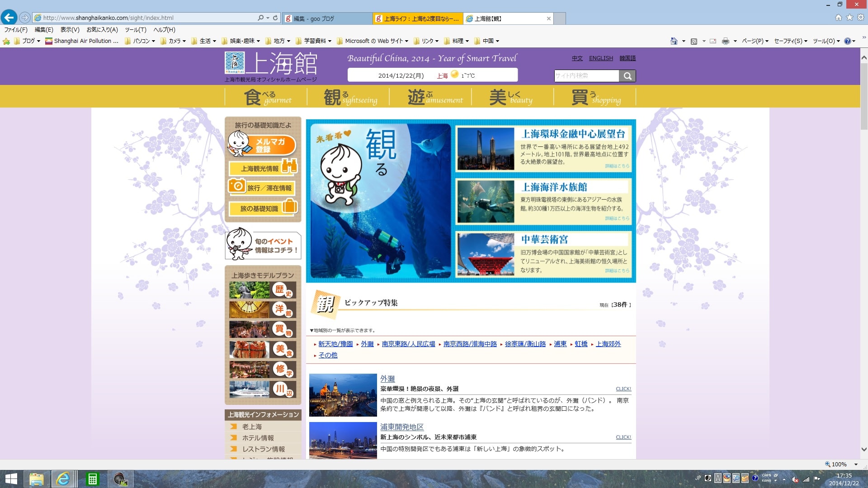Image resolution: width=868 pixels, height=488 pixels.
Task: Select the 美食 model plan thumbnail
Action: click(x=263, y=349)
